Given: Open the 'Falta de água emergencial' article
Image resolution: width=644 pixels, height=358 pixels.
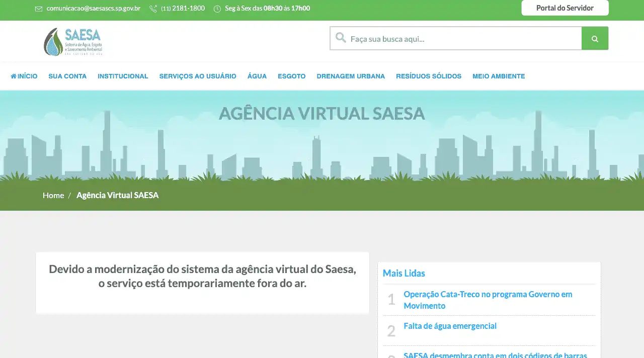Looking at the screenshot, I should pos(450,326).
